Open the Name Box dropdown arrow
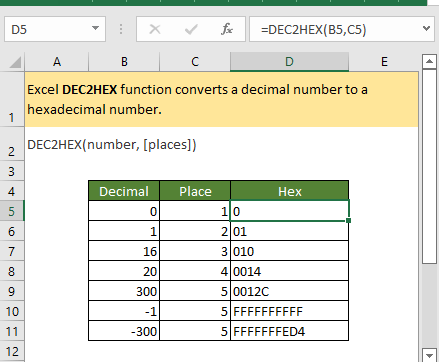 (95, 29)
